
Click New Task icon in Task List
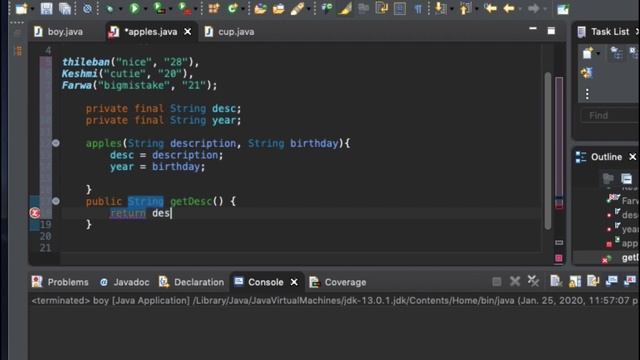click(587, 53)
